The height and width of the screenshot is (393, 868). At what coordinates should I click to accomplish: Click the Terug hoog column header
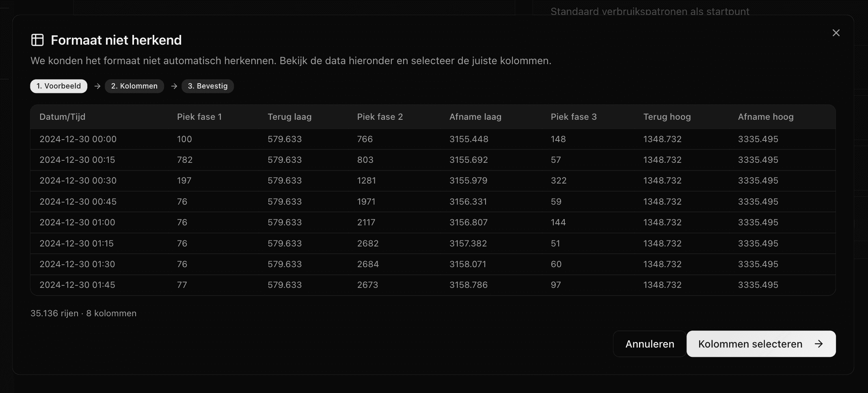667,117
